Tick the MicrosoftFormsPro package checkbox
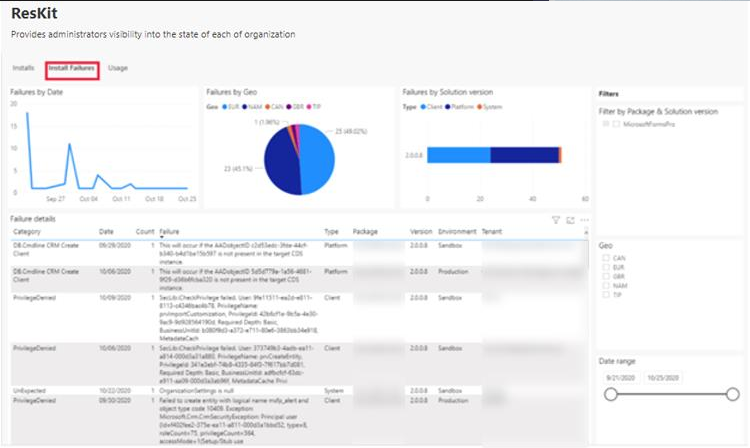The image size is (750, 448). (x=616, y=125)
